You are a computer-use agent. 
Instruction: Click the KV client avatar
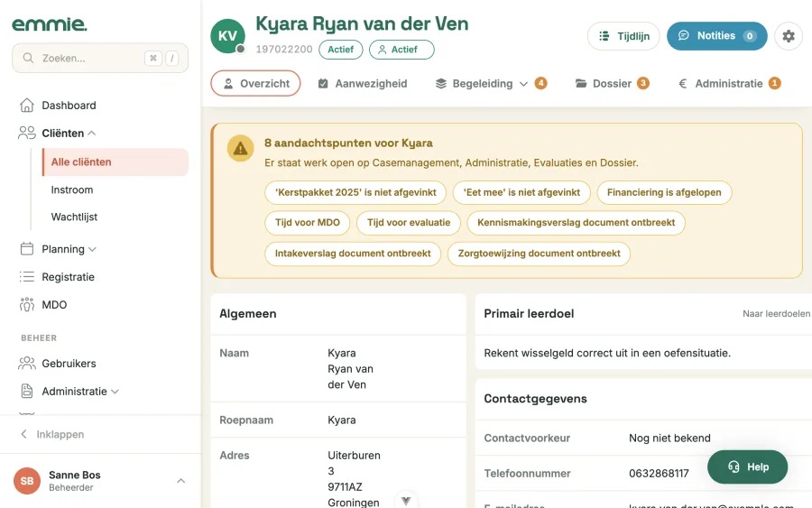(x=227, y=36)
